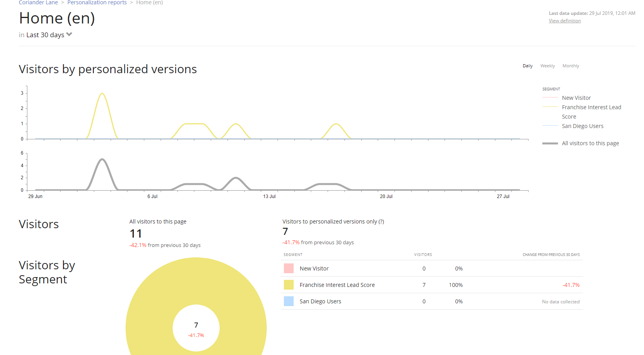Click the tallest yellow peak in chart

102,94
